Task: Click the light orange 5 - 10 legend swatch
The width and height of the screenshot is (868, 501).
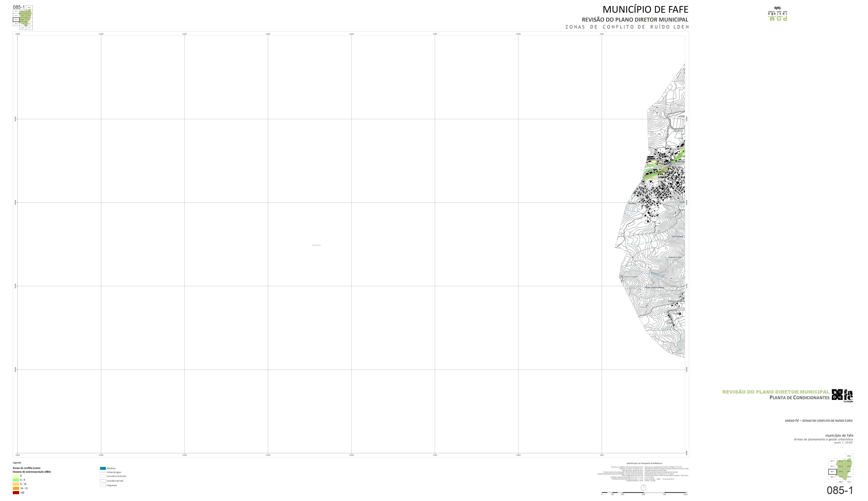Action: [16, 484]
